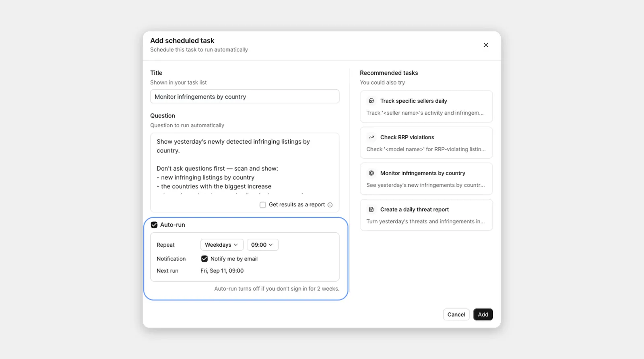Click the info icon beside Get results as a report
The width and height of the screenshot is (644, 359).
(330, 205)
